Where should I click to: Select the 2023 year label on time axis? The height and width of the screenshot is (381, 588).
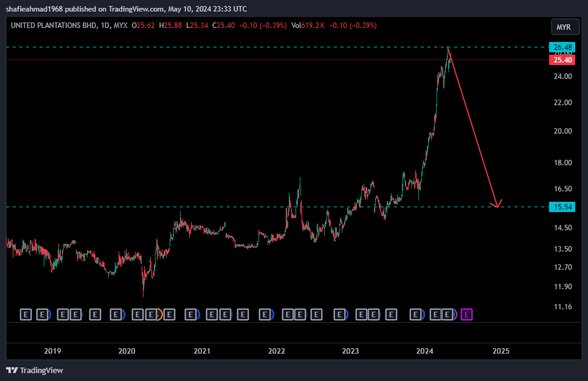pos(350,351)
